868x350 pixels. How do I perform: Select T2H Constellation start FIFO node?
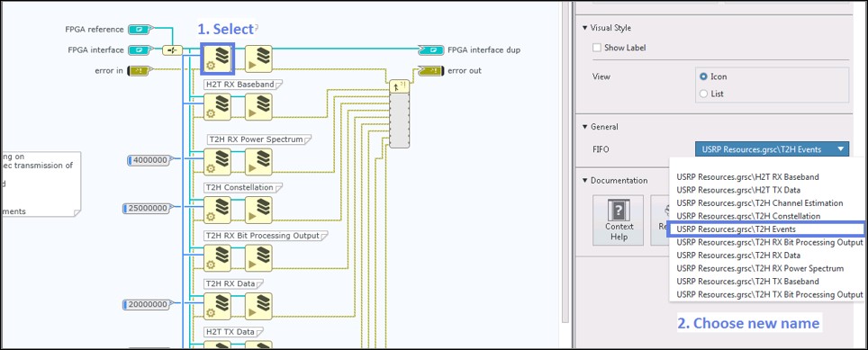[258, 211]
